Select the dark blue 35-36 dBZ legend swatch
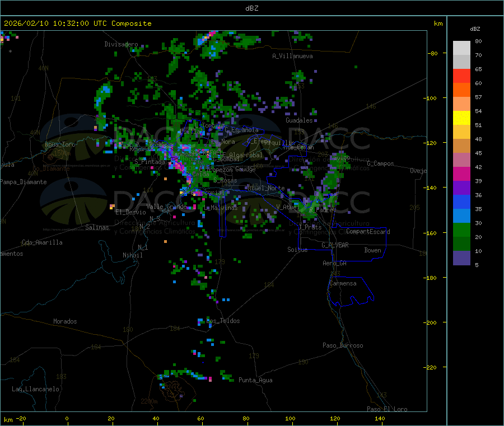 click(461, 202)
